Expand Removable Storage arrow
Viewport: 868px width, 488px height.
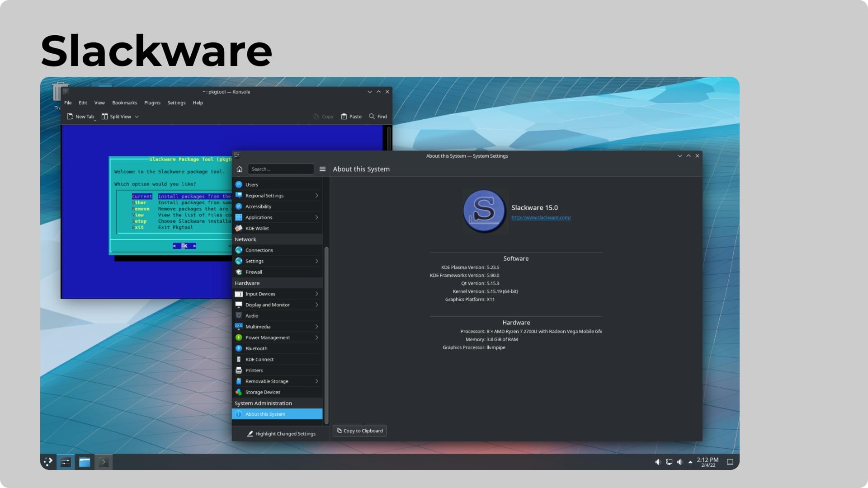(x=316, y=381)
